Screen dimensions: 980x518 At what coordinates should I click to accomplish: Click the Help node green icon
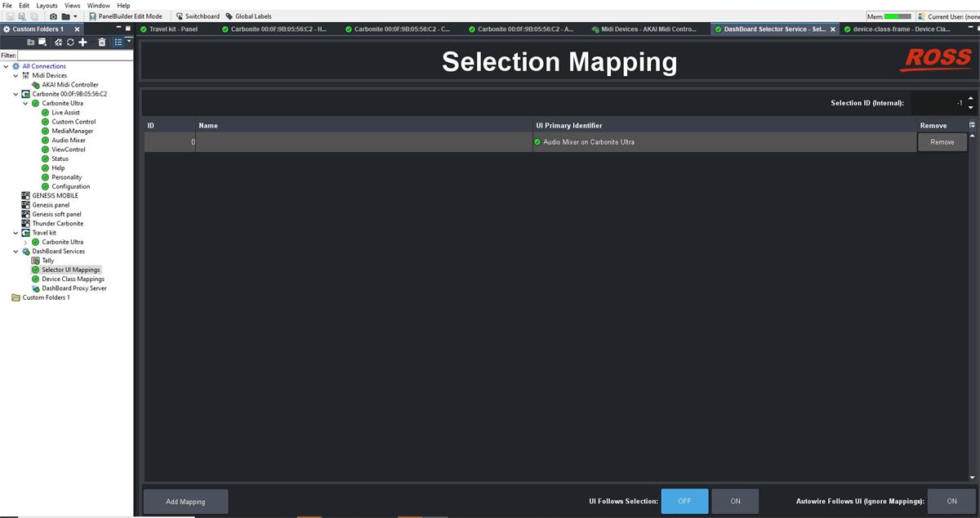click(46, 167)
